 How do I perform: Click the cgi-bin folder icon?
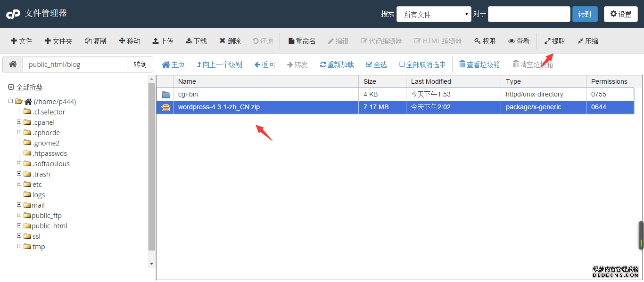[x=166, y=94]
